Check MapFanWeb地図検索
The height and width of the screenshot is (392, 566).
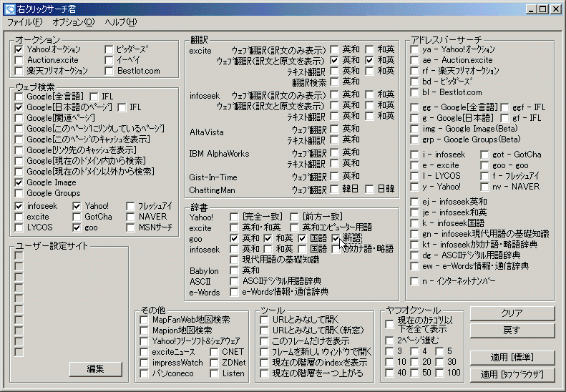[x=144, y=320]
